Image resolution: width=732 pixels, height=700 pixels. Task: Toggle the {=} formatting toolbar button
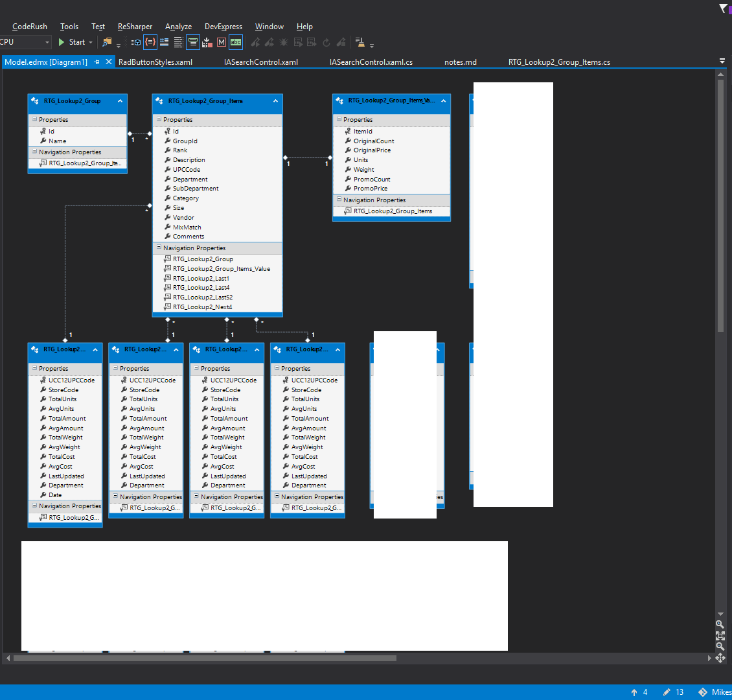click(150, 41)
